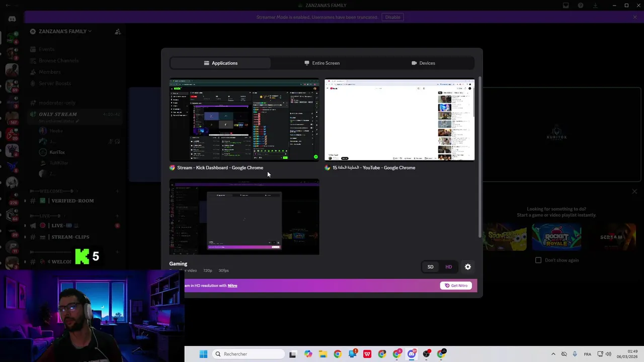Click the share dialog vertical scrollbar
This screenshot has height=362, width=644.
[480, 156]
